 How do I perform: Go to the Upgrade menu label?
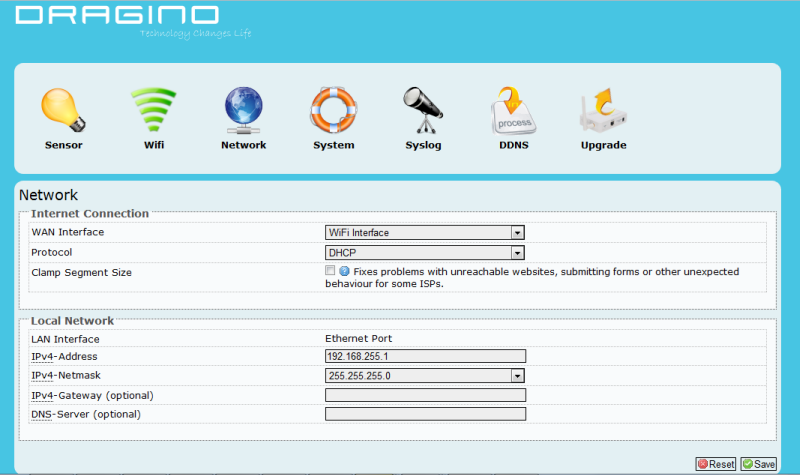(x=603, y=145)
